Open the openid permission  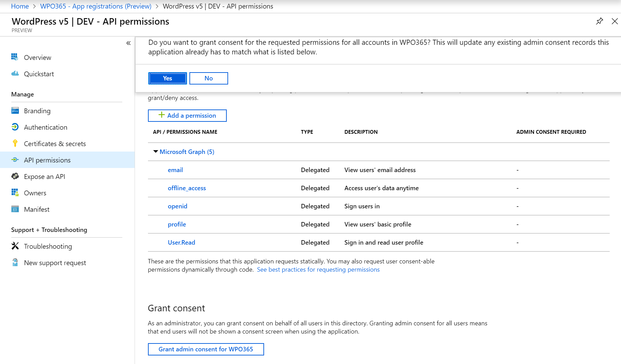pos(177,206)
